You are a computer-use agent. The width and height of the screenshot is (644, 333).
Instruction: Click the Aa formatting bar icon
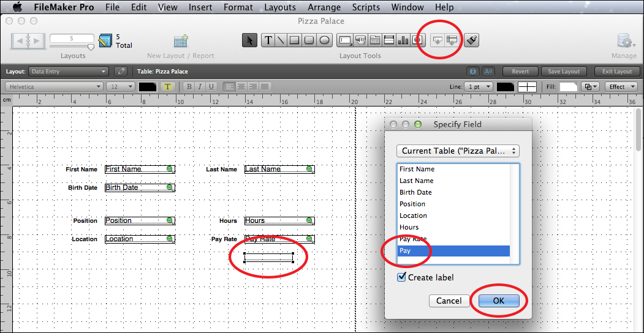pos(488,72)
